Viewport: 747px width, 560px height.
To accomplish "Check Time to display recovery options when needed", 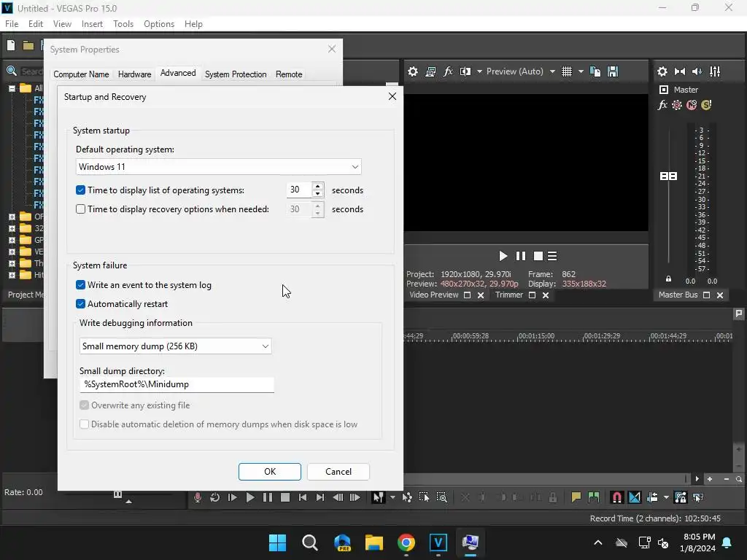I will 80,209.
